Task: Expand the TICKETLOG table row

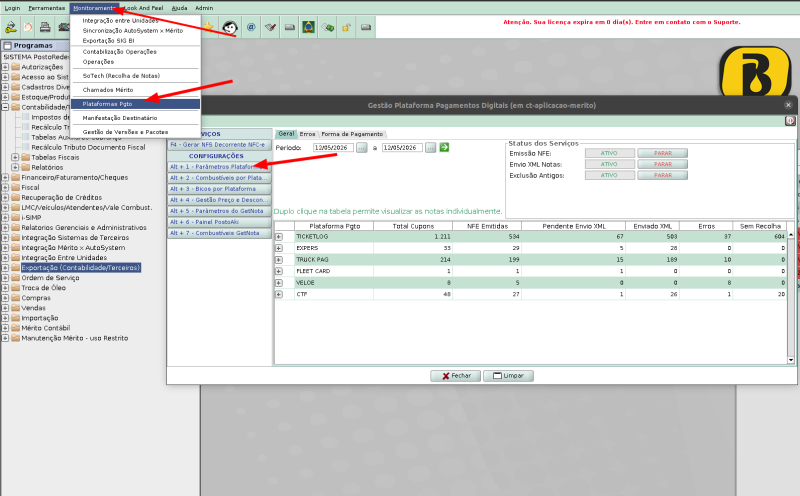Action: pyautogui.click(x=279, y=237)
